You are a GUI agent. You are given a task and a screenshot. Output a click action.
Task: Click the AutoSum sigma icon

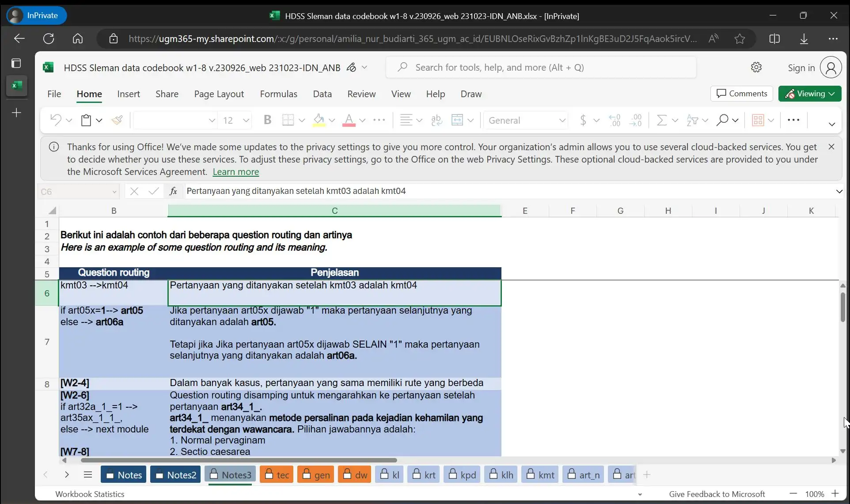661,120
